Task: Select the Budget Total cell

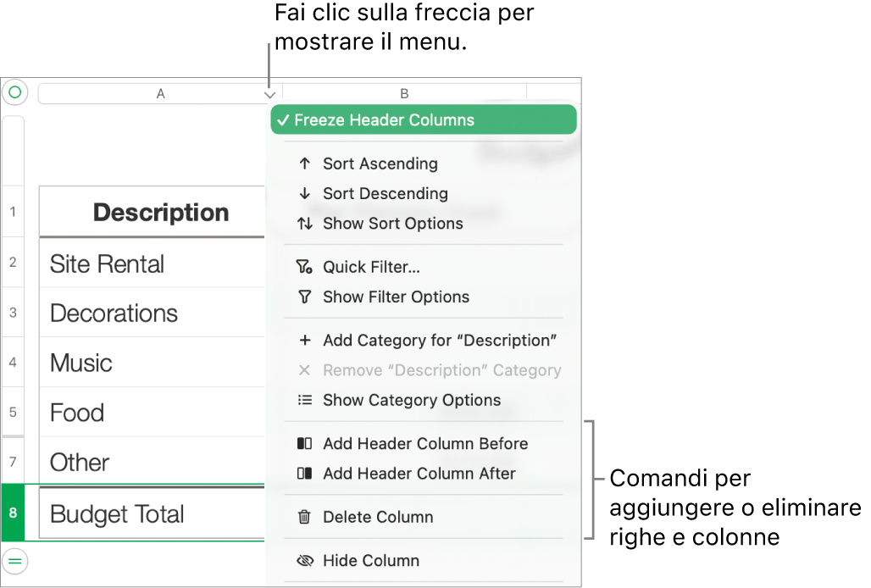Action: tap(153, 513)
